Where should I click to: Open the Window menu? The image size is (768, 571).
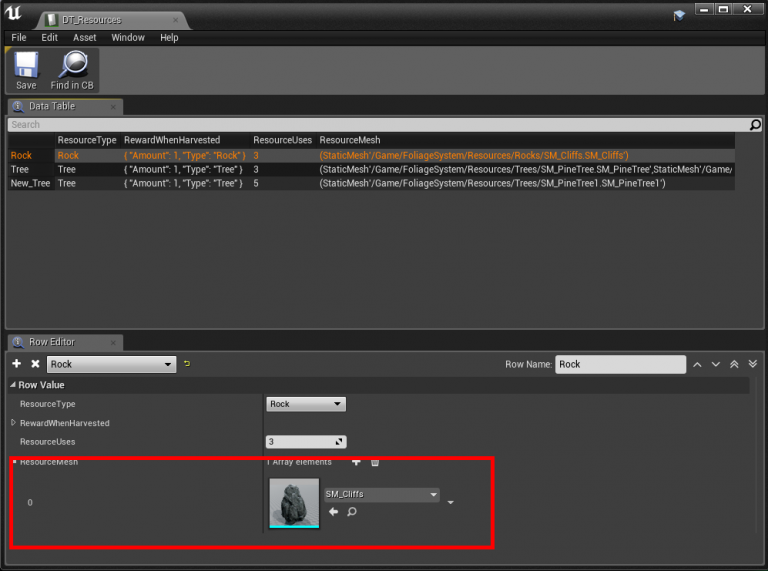point(128,38)
